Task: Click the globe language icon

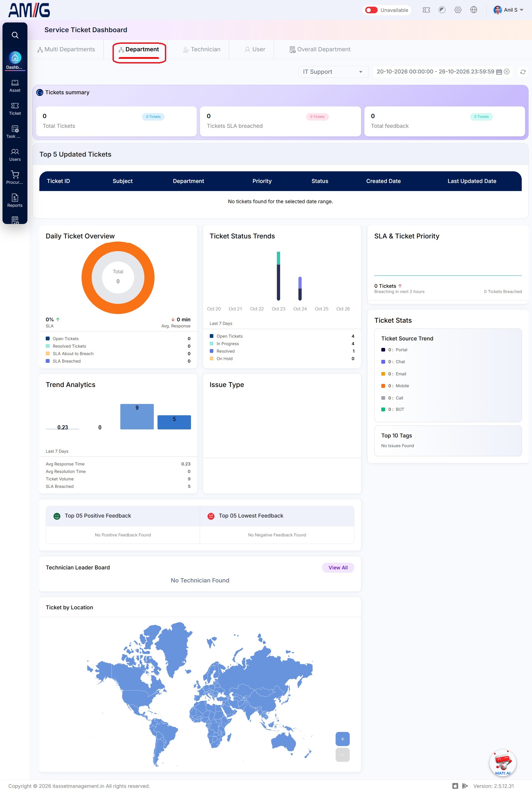Action: (x=474, y=10)
